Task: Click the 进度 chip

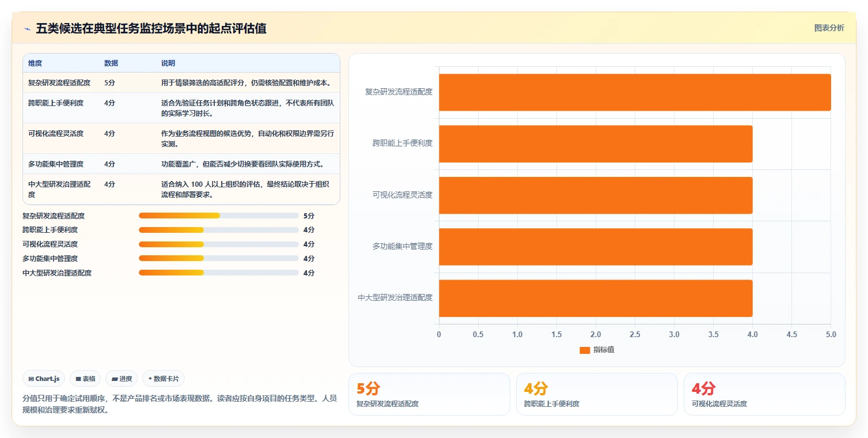Action: (x=122, y=379)
